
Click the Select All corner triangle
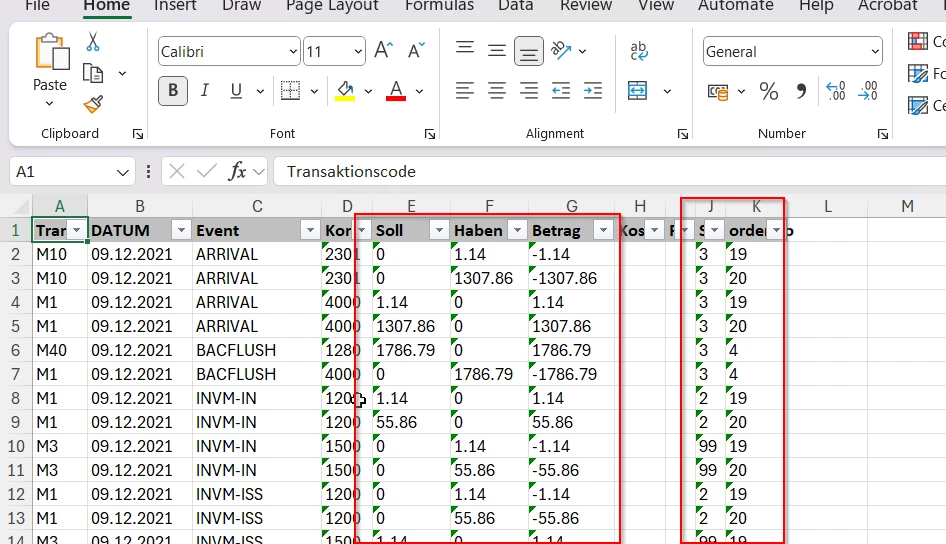[x=21, y=207]
